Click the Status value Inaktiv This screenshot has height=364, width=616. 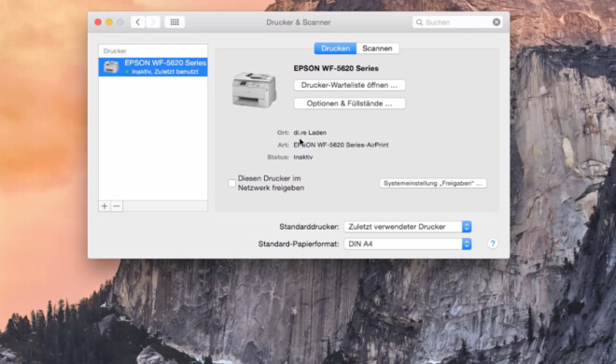(x=303, y=157)
